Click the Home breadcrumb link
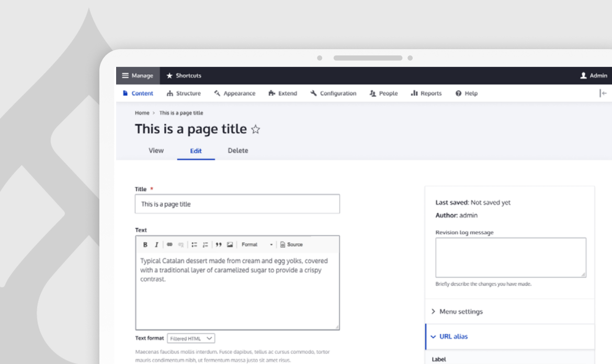This screenshot has width=612, height=364. pyautogui.click(x=142, y=112)
